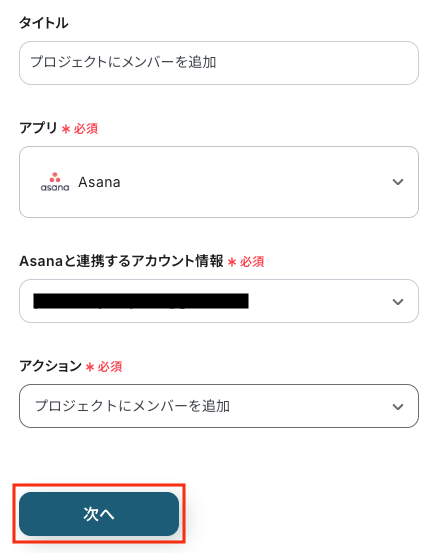The height and width of the screenshot is (553, 441).
Task: Click the アクション field label
Action: 50,366
